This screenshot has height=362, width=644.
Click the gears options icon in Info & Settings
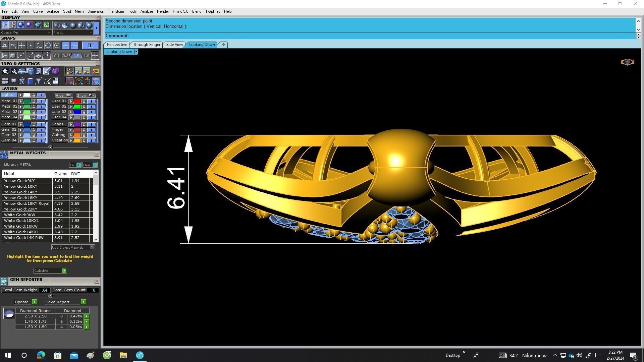(x=5, y=71)
